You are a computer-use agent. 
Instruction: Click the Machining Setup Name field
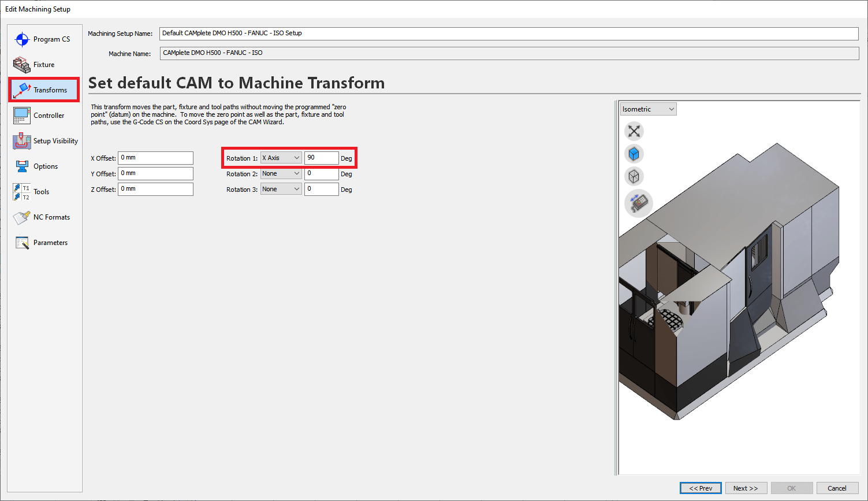click(x=509, y=34)
